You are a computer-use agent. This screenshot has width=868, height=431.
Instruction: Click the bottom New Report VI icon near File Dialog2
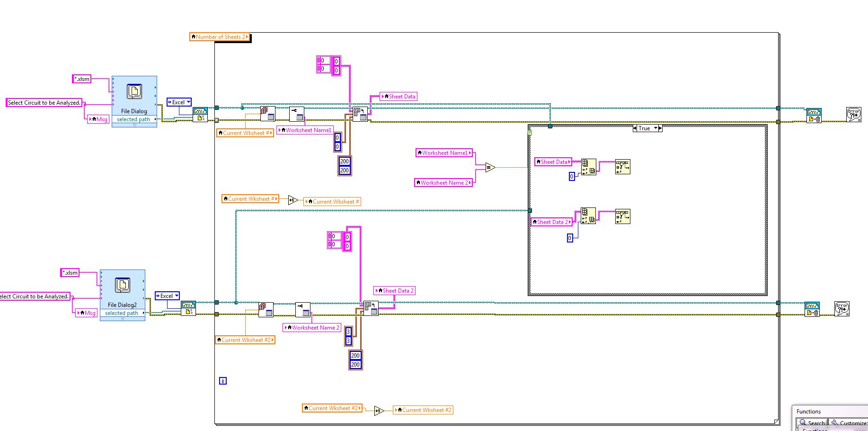188,308
